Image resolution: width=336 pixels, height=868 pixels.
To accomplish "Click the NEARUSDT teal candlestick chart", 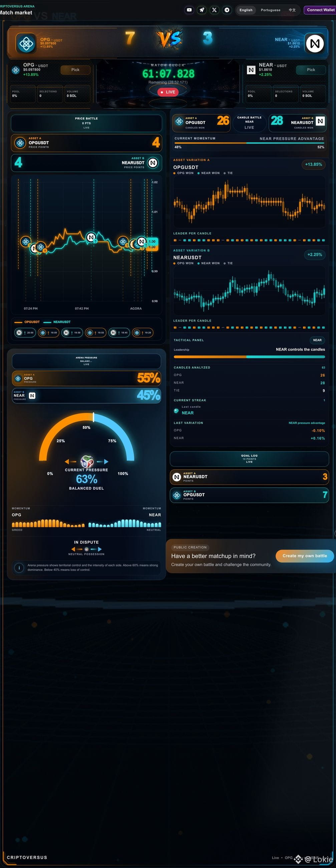I will point(249,290).
